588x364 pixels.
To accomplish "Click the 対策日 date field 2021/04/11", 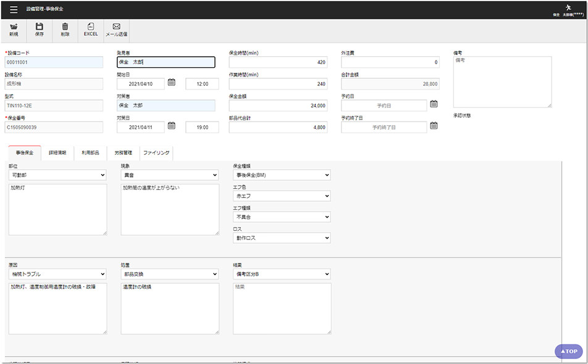I will click(x=141, y=127).
